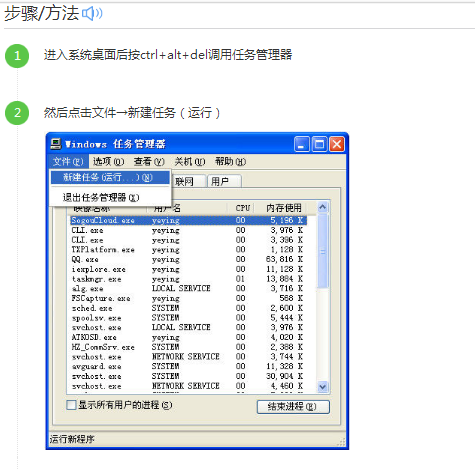475x470 pixels.
Task: Click the 步骤/方法 heading
Action: [41, 14]
